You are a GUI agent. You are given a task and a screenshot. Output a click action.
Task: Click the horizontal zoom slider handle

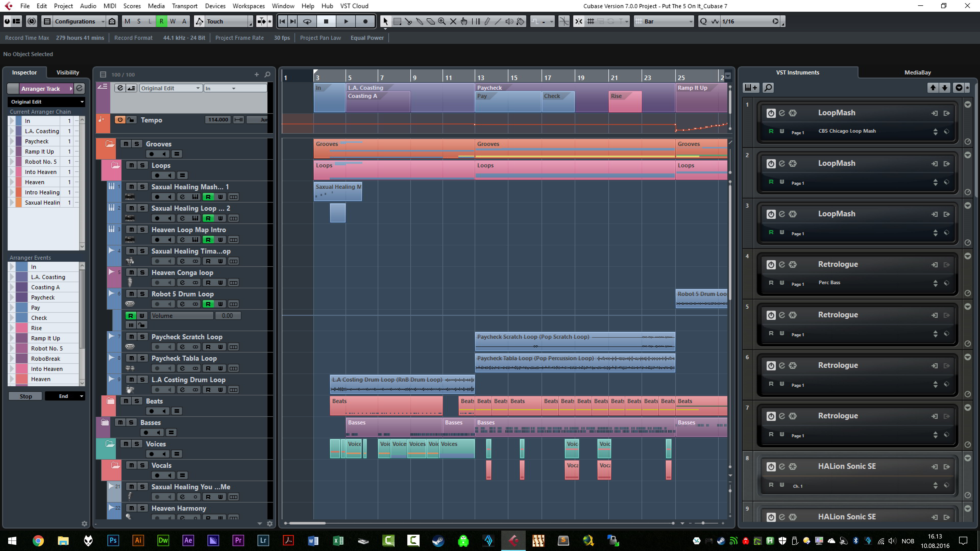tap(703, 523)
